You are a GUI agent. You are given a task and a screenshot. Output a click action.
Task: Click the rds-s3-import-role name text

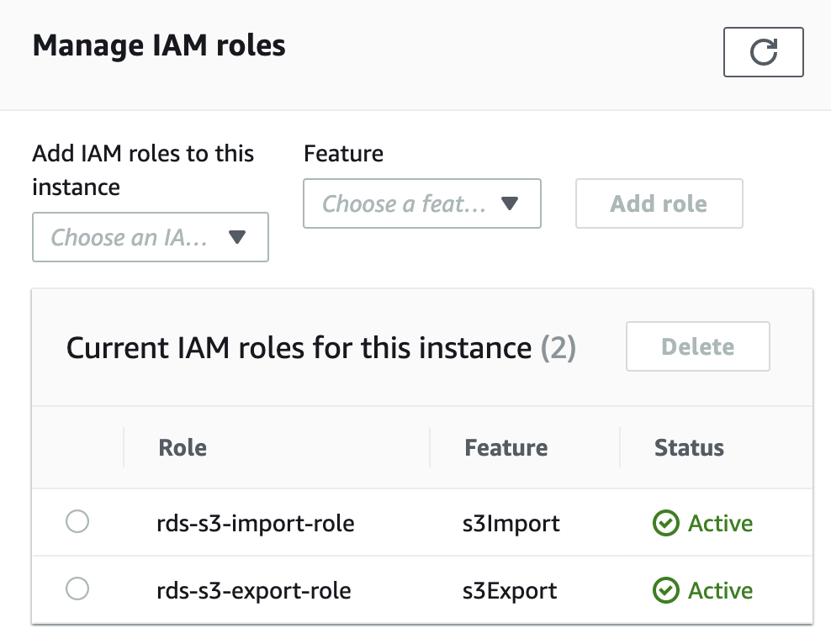(256, 524)
